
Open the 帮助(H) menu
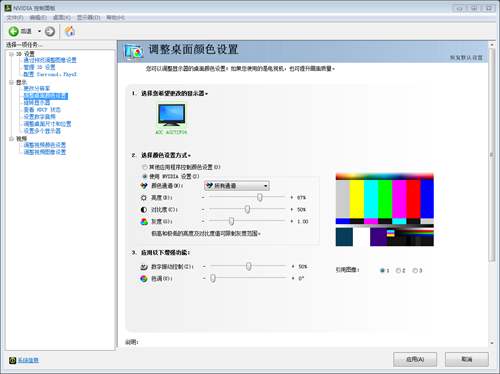click(x=115, y=17)
